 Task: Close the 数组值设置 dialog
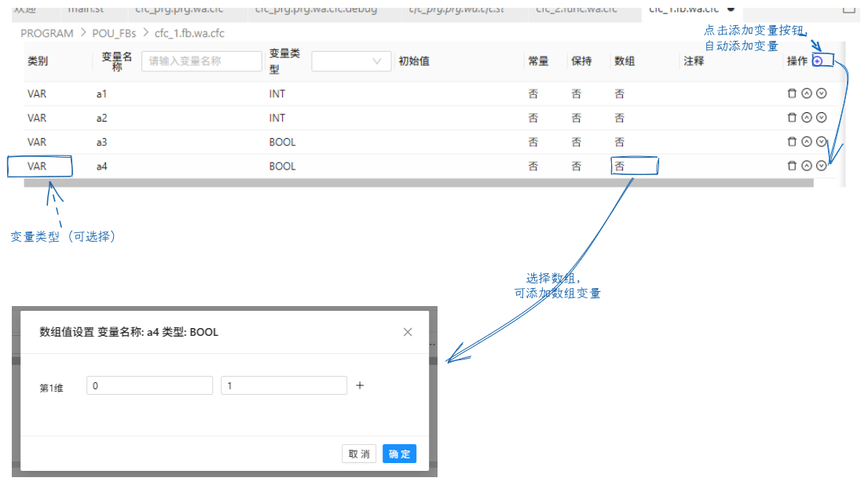point(408,332)
